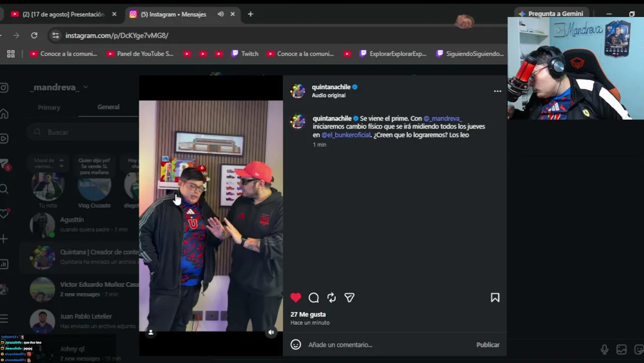Image resolution: width=644 pixels, height=363 pixels.
Task: Open 'Tu nota' story note
Action: point(48,188)
